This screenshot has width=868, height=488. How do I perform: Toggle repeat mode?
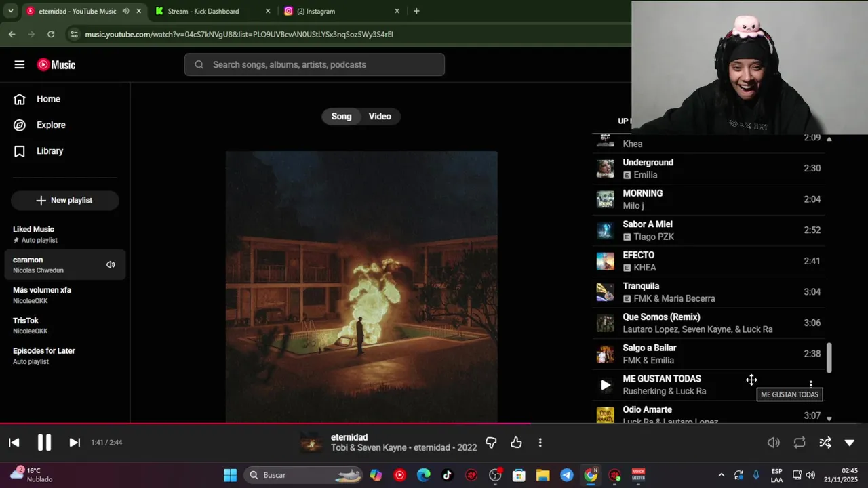(800, 443)
